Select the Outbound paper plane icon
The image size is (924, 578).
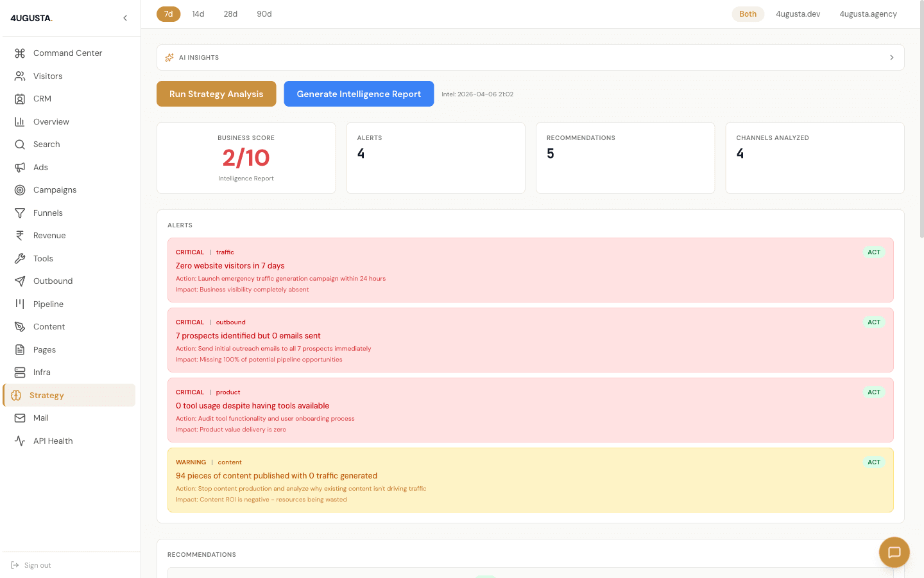pyautogui.click(x=19, y=281)
